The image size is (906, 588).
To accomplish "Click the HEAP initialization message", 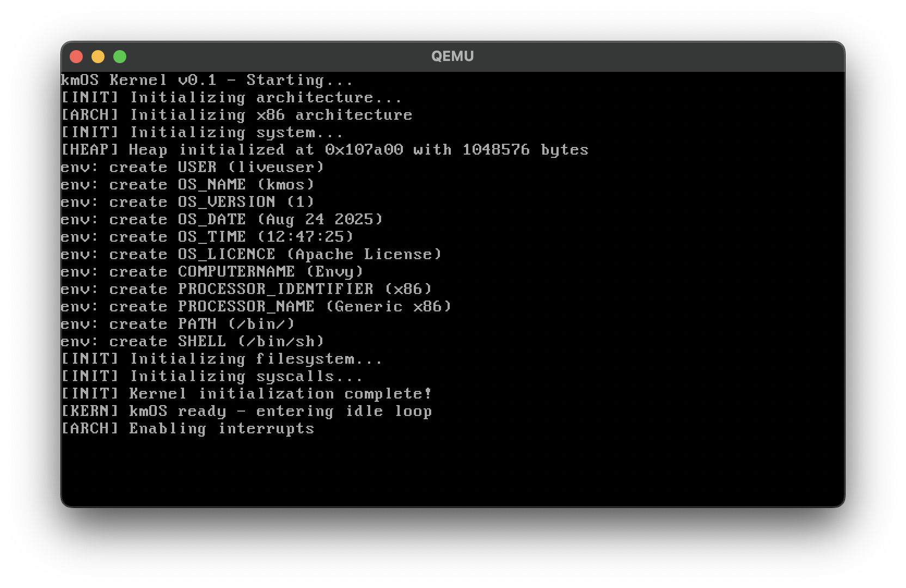I will tap(325, 150).
